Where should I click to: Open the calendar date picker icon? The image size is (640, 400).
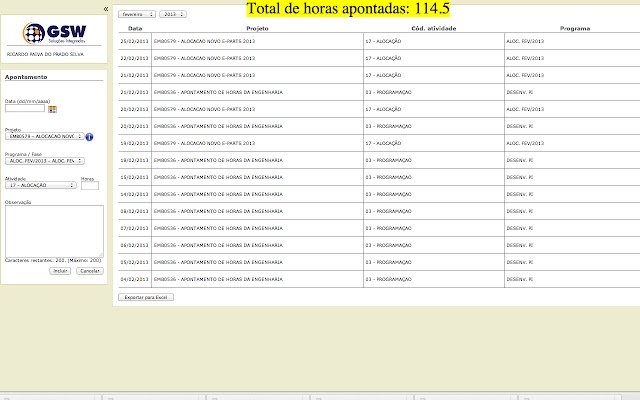click(52, 109)
